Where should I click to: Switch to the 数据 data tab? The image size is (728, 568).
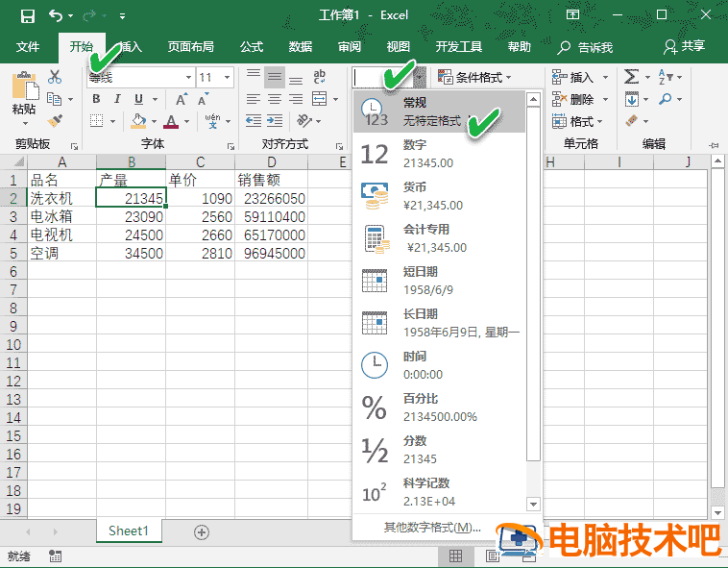click(x=301, y=47)
